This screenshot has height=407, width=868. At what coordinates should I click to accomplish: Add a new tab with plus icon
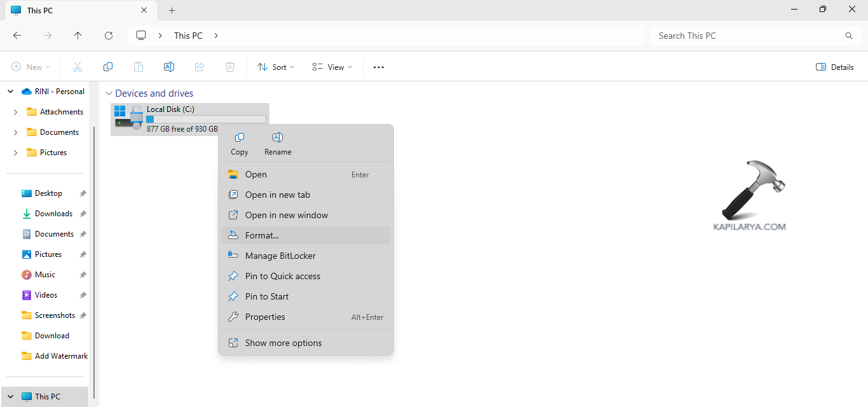(x=172, y=10)
